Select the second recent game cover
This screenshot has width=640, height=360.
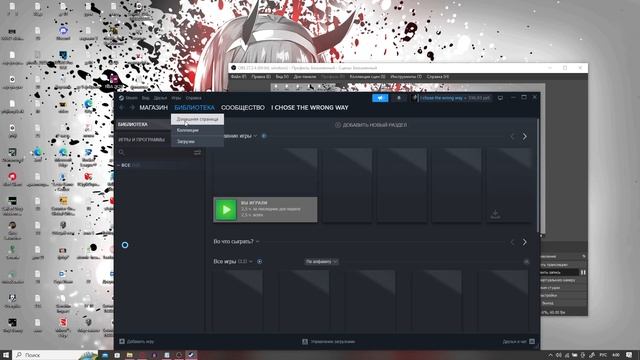coord(347,185)
